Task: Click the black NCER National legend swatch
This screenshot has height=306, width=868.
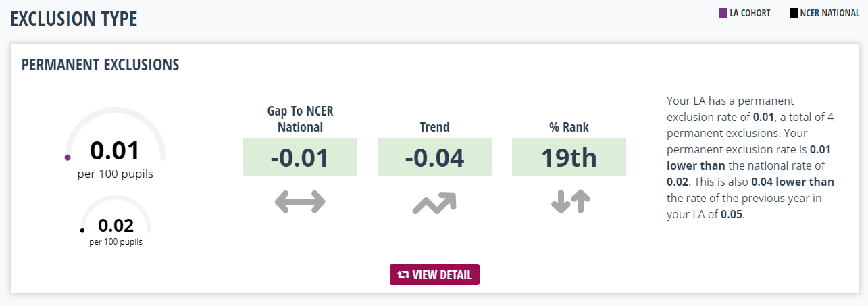Action: pyautogui.click(x=794, y=13)
